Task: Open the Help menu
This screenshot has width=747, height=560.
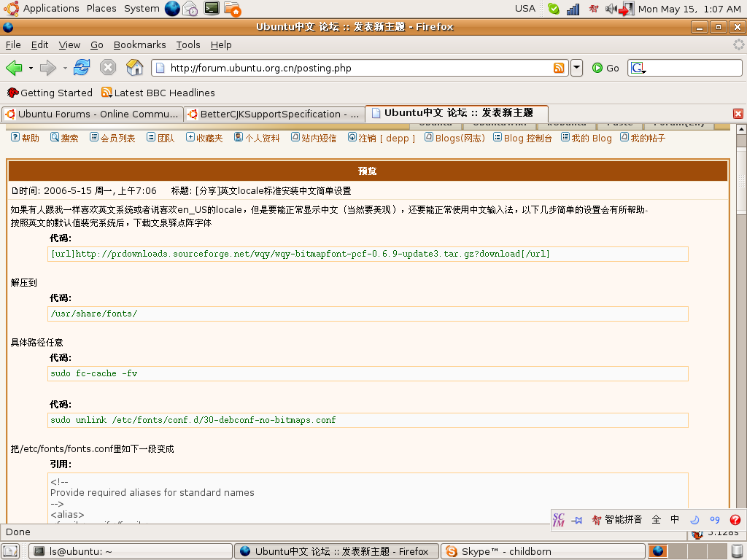Action: pyautogui.click(x=221, y=44)
